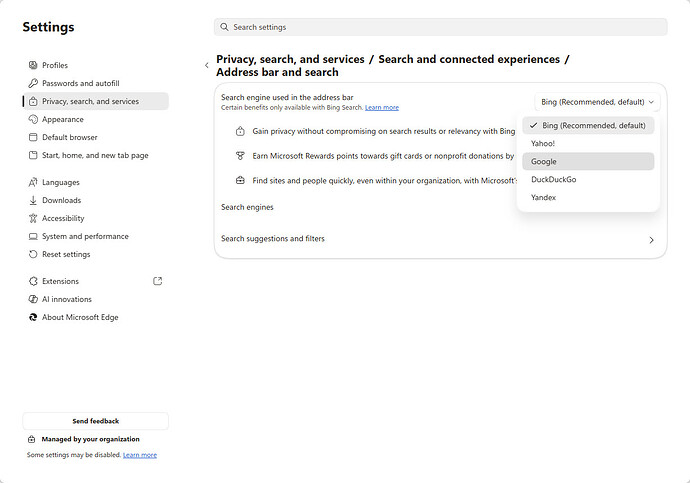This screenshot has width=690, height=483.
Task: Click the Languages icon
Action: 33,182
